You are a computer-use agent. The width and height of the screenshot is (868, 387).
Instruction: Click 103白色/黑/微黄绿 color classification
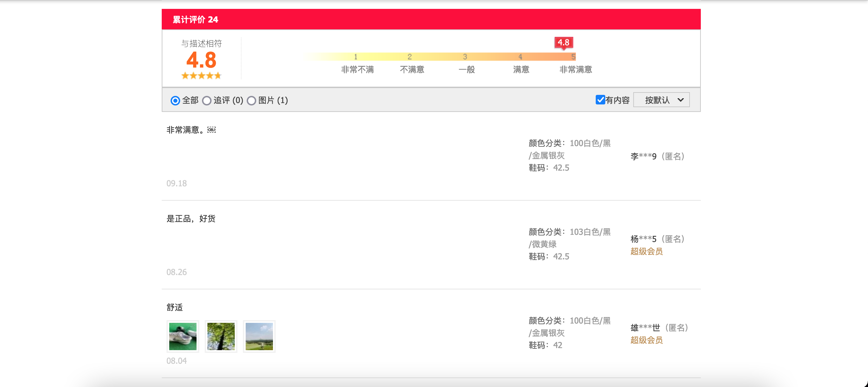(570, 238)
